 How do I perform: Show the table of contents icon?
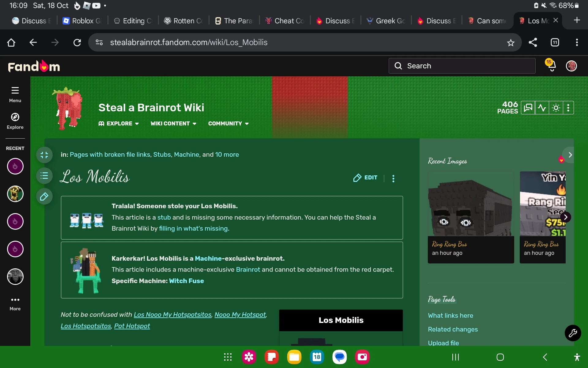(x=44, y=176)
